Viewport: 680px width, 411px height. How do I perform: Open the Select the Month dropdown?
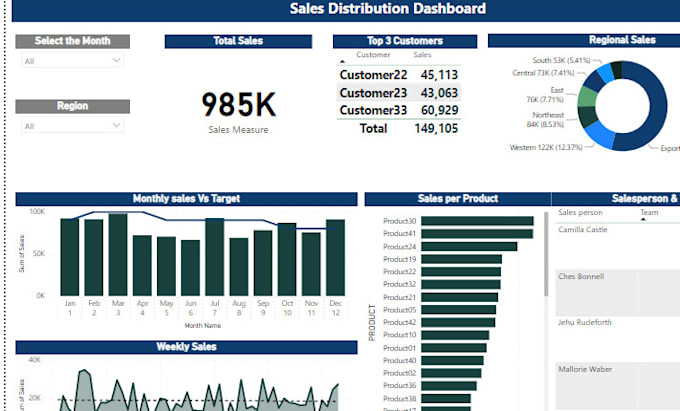(x=72, y=61)
